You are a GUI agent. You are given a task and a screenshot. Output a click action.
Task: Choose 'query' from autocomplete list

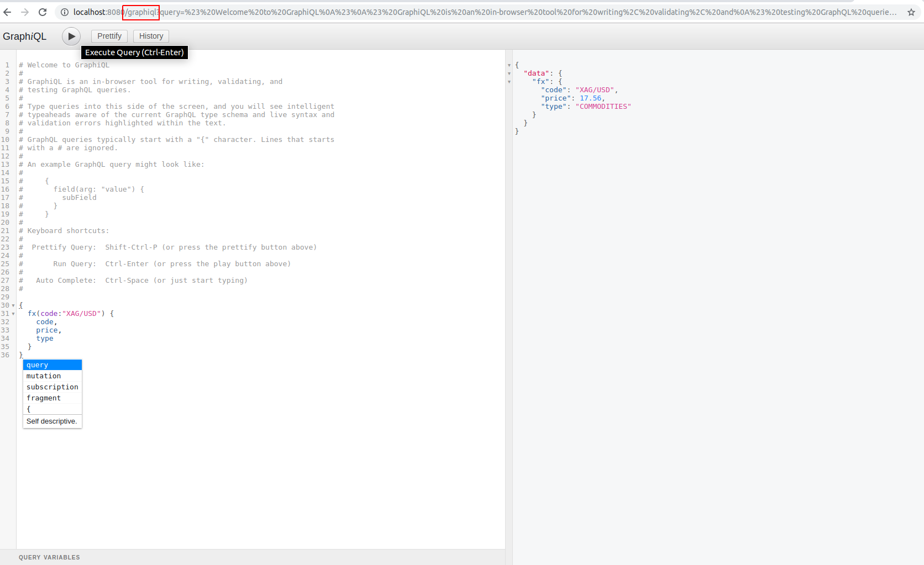[53, 365]
